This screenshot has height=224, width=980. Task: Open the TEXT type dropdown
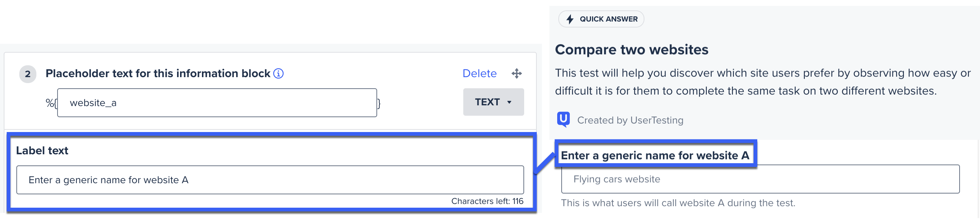tap(493, 102)
